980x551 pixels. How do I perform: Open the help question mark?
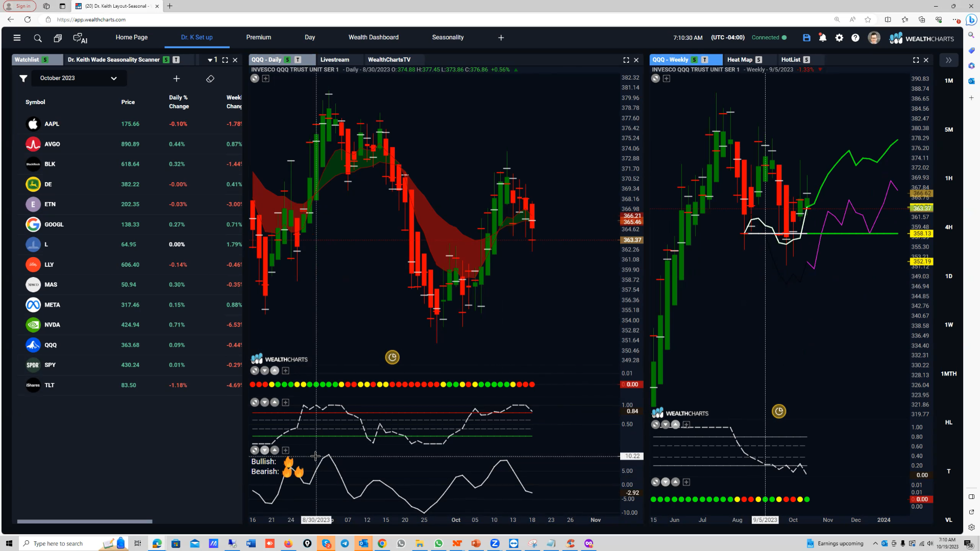(x=855, y=38)
